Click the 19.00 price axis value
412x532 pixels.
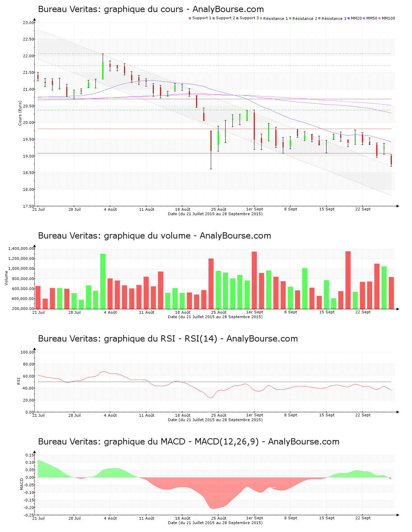click(x=28, y=156)
